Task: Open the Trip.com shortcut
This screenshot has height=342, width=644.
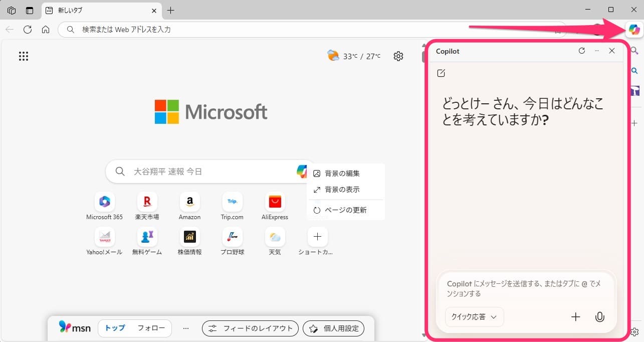Action: (x=232, y=206)
